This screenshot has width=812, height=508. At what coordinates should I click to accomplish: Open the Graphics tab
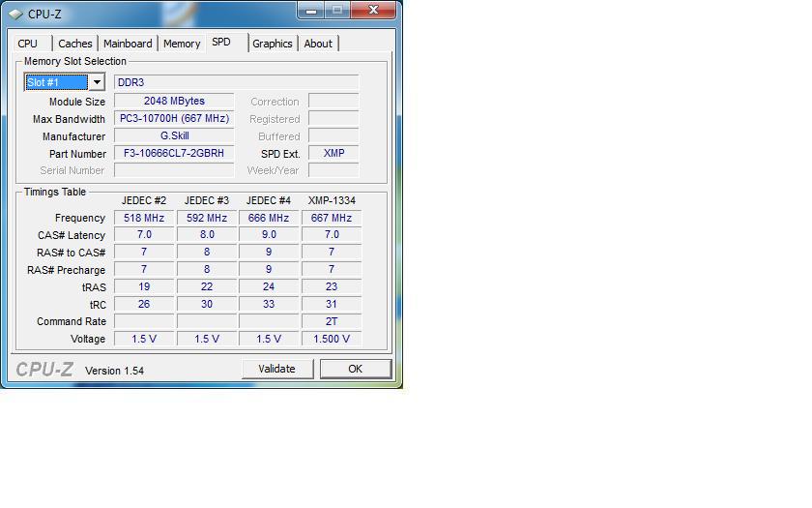point(273,44)
